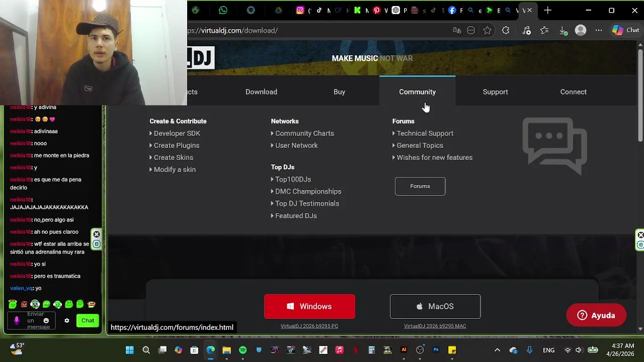Open Microsoft Store from taskbar
This screenshot has height=362, width=644.
[x=194, y=350]
